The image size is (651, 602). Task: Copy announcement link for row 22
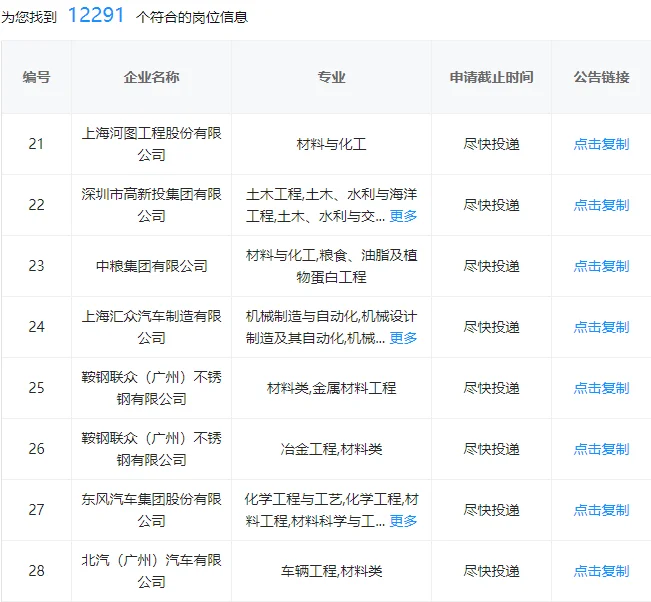pyautogui.click(x=601, y=205)
